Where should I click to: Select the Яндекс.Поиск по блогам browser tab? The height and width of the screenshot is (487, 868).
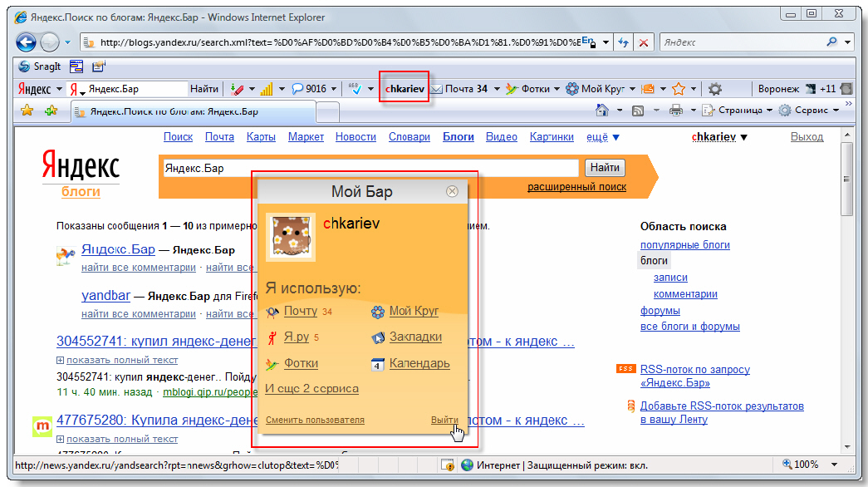coord(193,111)
